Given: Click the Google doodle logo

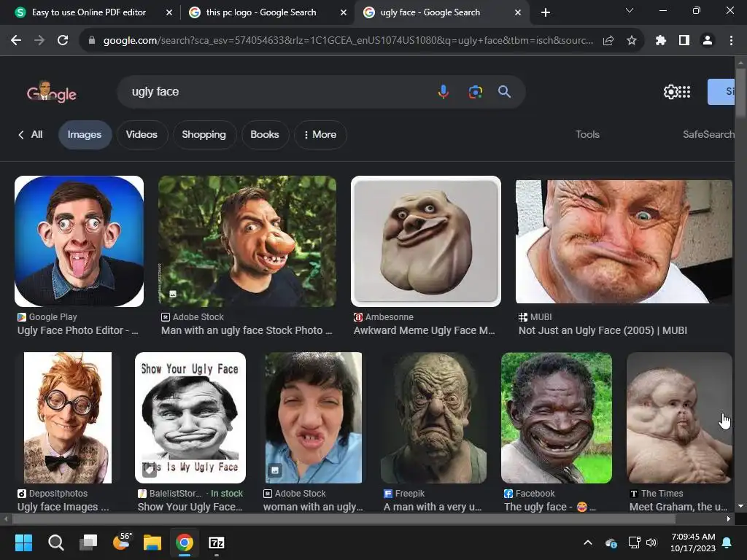Looking at the screenshot, I should [x=52, y=92].
